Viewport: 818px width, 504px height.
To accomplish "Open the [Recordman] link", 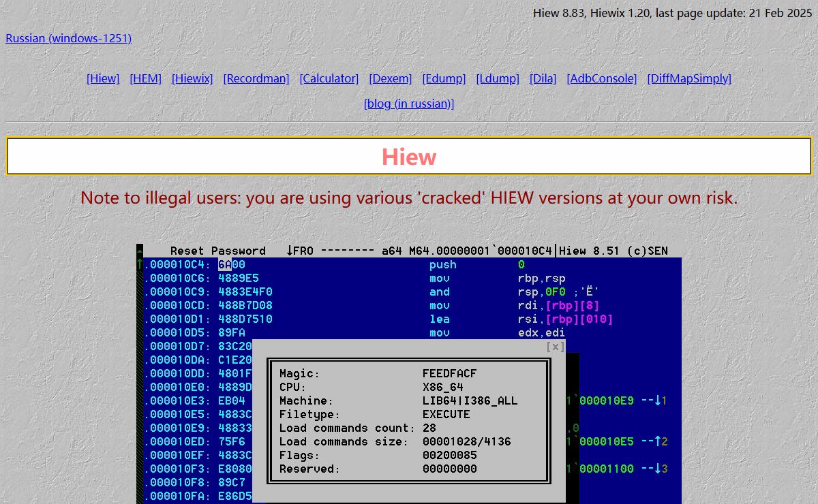I will (256, 78).
